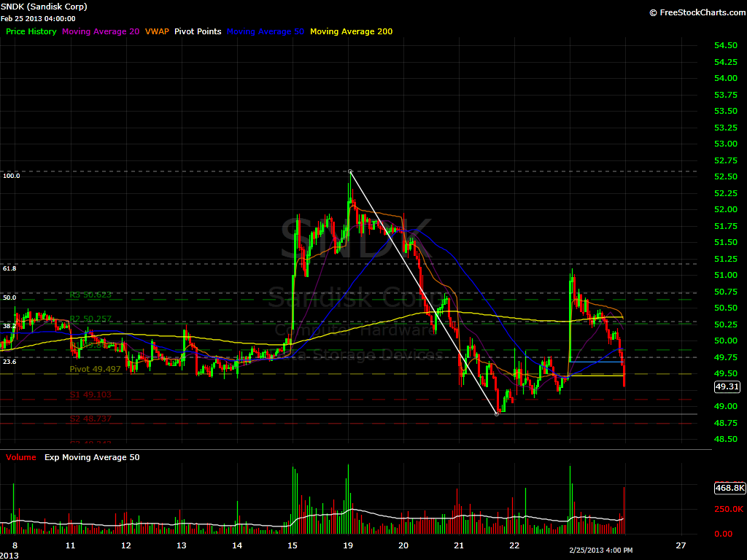Screen dimensions: 747x560
Task: Select the Fibonacci 100.0 level label
Action: 11,176
